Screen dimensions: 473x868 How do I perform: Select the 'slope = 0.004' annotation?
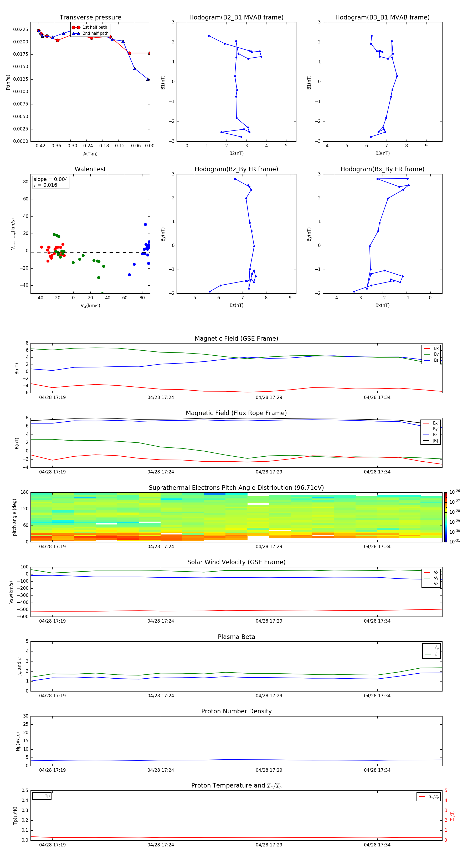51,179
